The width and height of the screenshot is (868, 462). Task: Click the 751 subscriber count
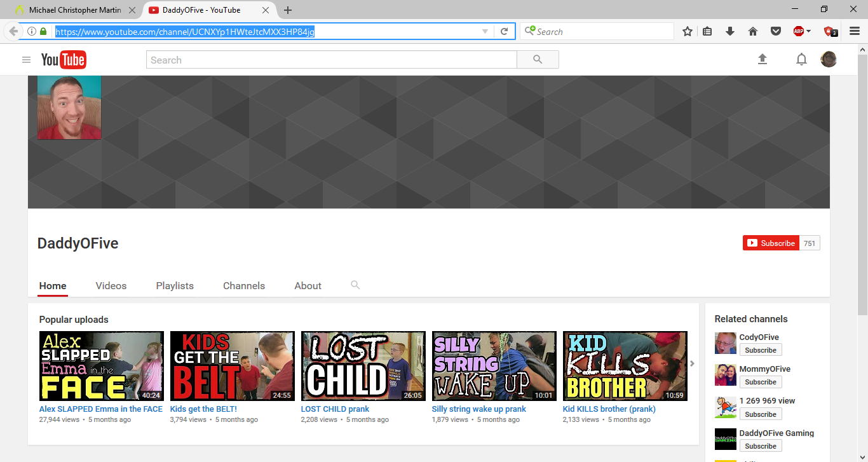tap(810, 243)
